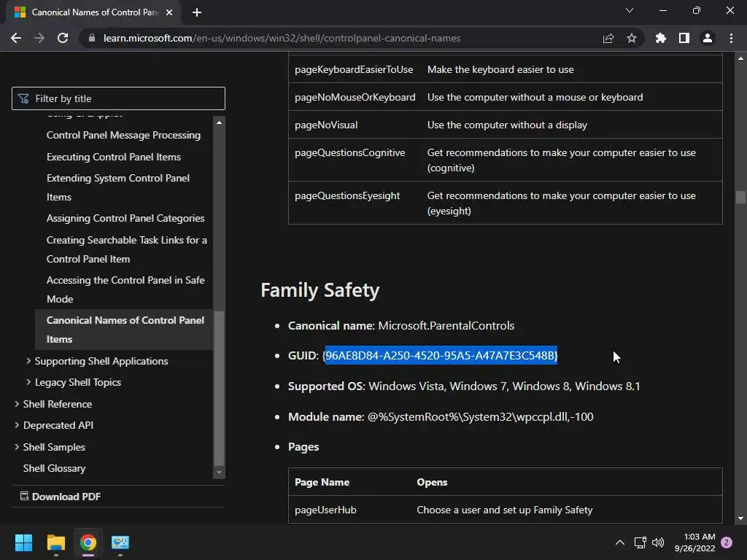Open Control Panel Message Processing article
Image resolution: width=747 pixels, height=560 pixels.
(123, 135)
